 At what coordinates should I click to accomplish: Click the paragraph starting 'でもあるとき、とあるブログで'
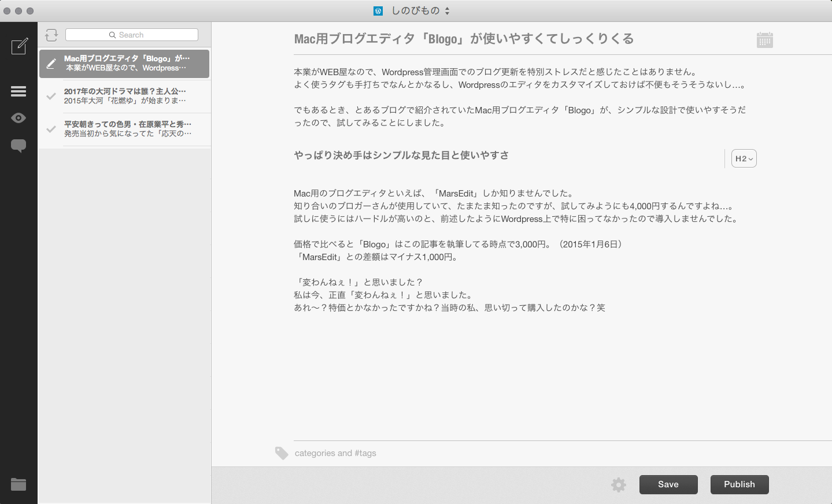point(520,116)
